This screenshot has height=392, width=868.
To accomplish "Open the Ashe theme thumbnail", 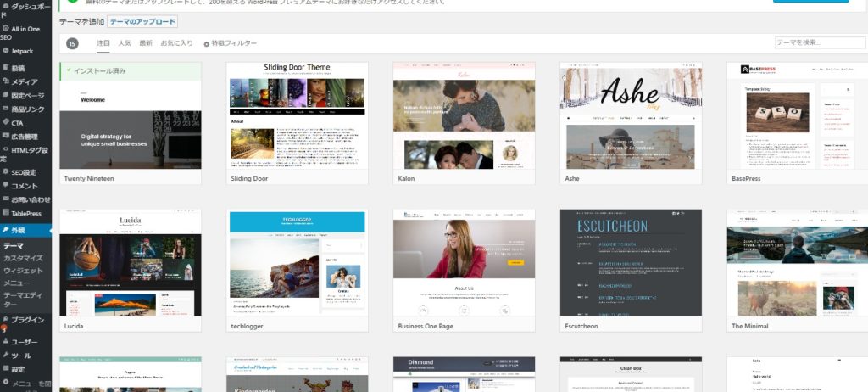I will coord(631,115).
